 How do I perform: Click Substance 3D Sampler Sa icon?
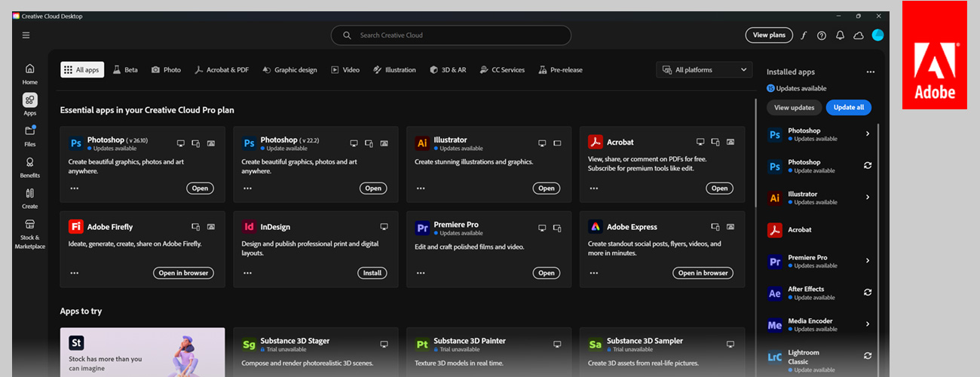596,344
